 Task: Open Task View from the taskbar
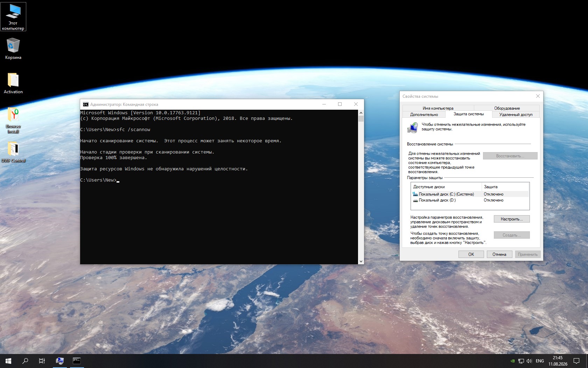pyautogui.click(x=42, y=361)
